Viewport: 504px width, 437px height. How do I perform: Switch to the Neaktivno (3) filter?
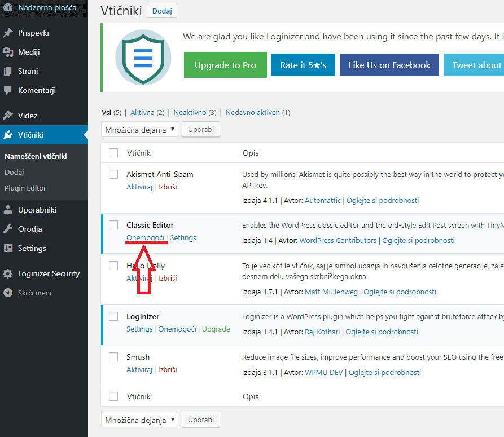(195, 113)
